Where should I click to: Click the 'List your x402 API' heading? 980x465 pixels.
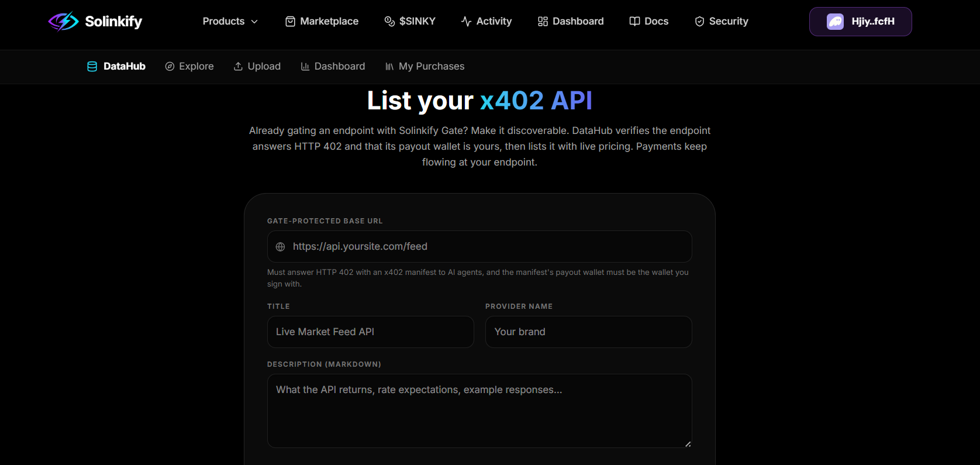[479, 101]
